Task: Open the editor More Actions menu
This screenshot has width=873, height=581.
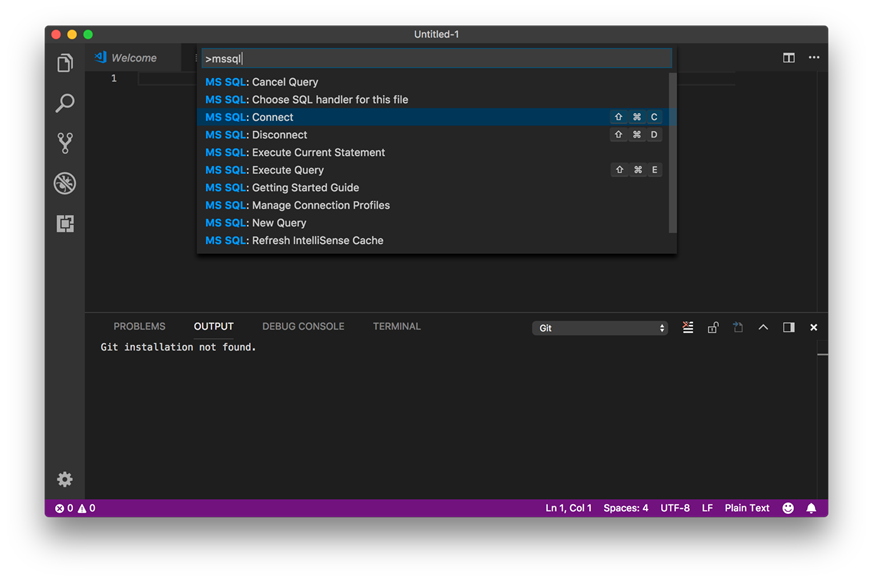Action: pos(814,57)
